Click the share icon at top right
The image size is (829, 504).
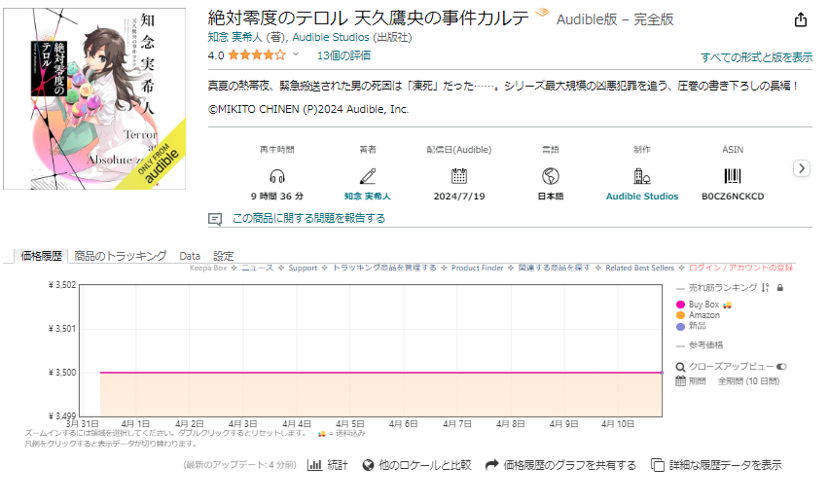tap(801, 19)
